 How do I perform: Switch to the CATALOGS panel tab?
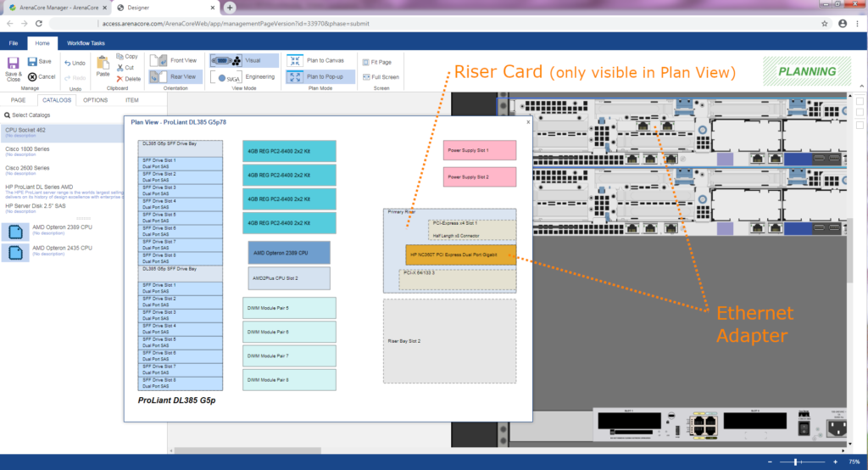tap(57, 100)
